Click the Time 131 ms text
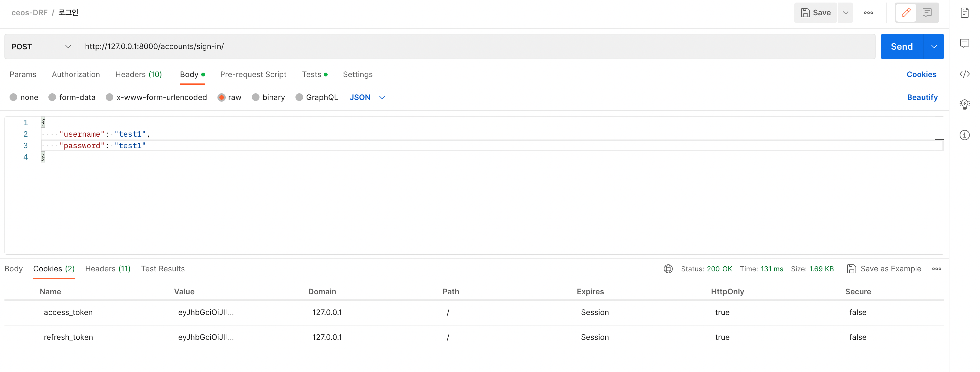 coord(761,269)
